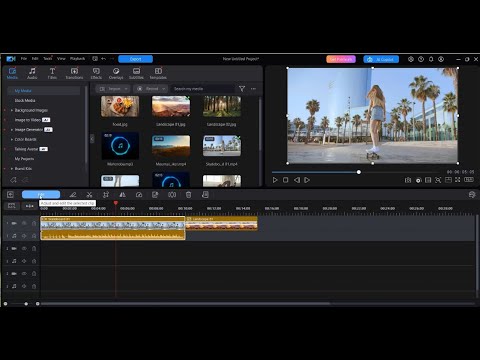Viewport: 480px width, 360px height.
Task: Toggle visibility of video track 1
Action: [x=24, y=223]
